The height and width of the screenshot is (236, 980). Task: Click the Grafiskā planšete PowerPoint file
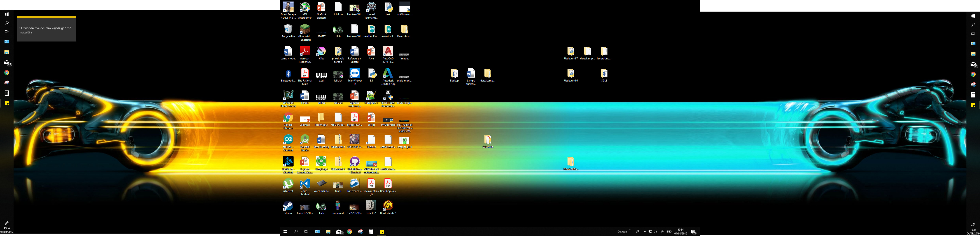322,10
